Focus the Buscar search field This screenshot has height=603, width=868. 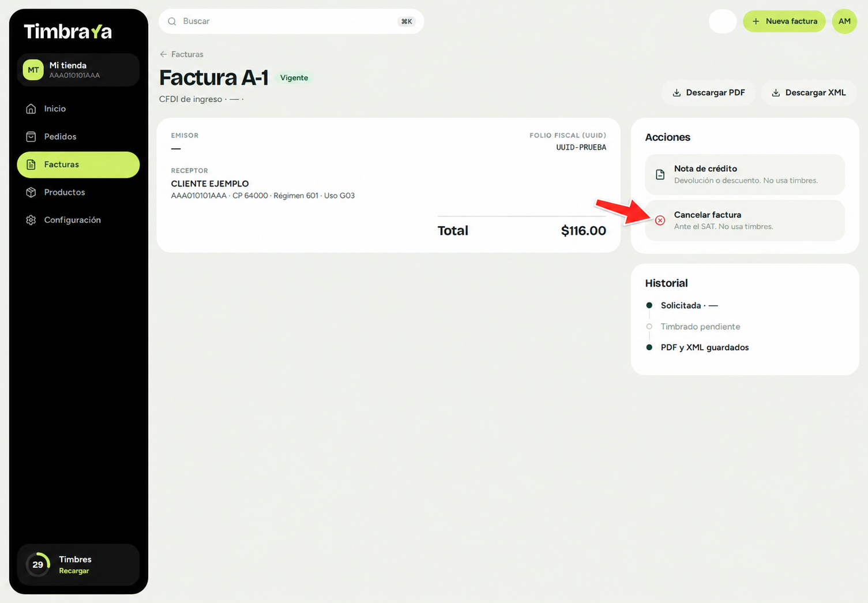[x=291, y=21]
